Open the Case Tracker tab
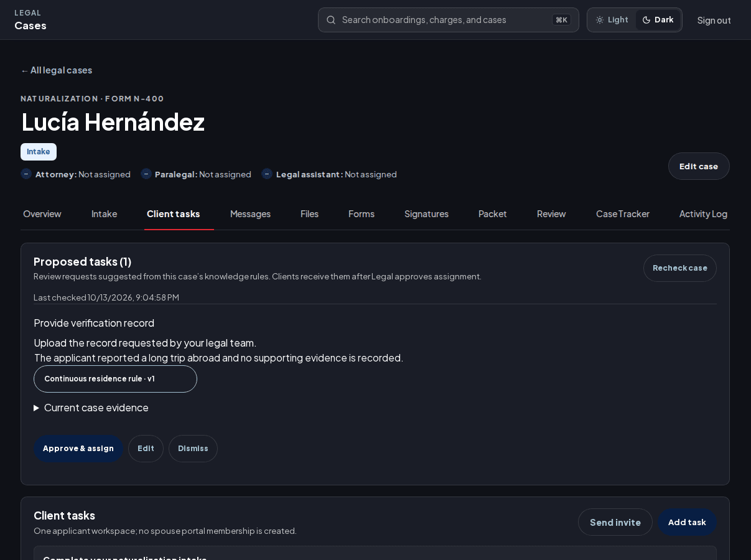Image resolution: width=751 pixels, height=560 pixels. [x=623, y=214]
